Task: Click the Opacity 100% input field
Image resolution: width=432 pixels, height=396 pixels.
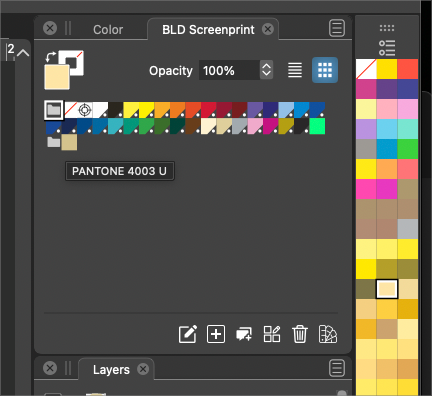Action: coord(229,70)
